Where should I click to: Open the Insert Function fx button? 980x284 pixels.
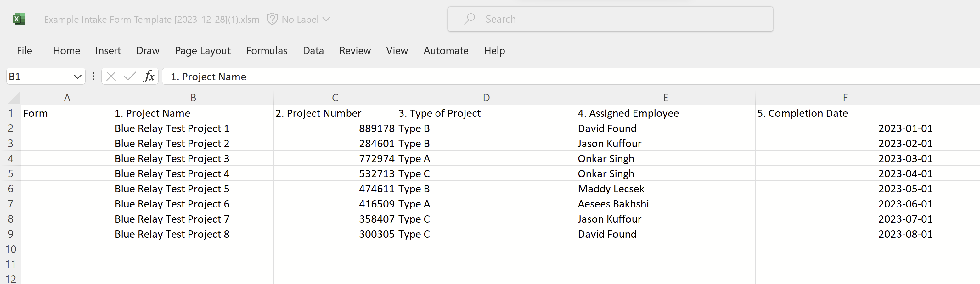pos(149,77)
